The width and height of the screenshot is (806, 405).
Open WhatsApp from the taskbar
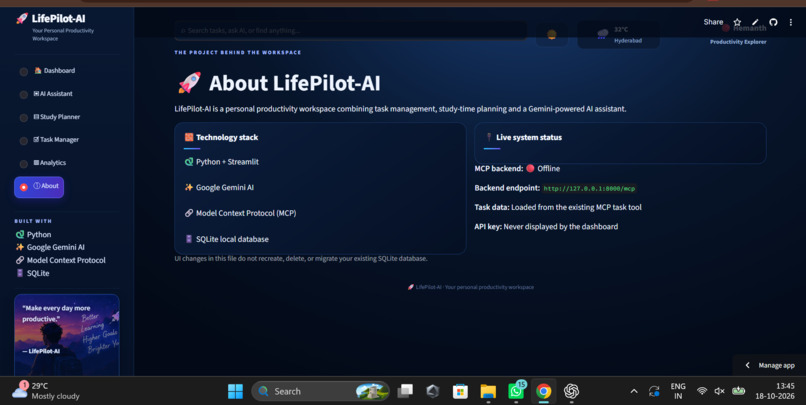pyautogui.click(x=516, y=392)
